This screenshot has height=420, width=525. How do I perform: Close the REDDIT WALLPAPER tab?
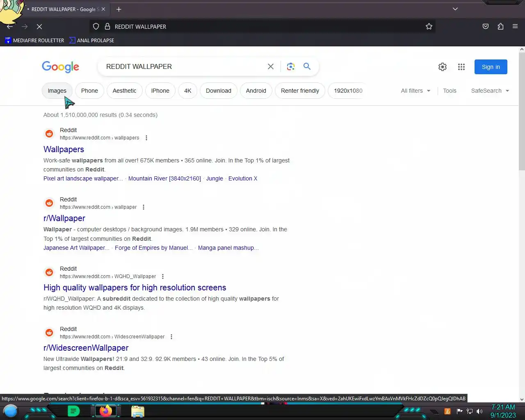(103, 9)
